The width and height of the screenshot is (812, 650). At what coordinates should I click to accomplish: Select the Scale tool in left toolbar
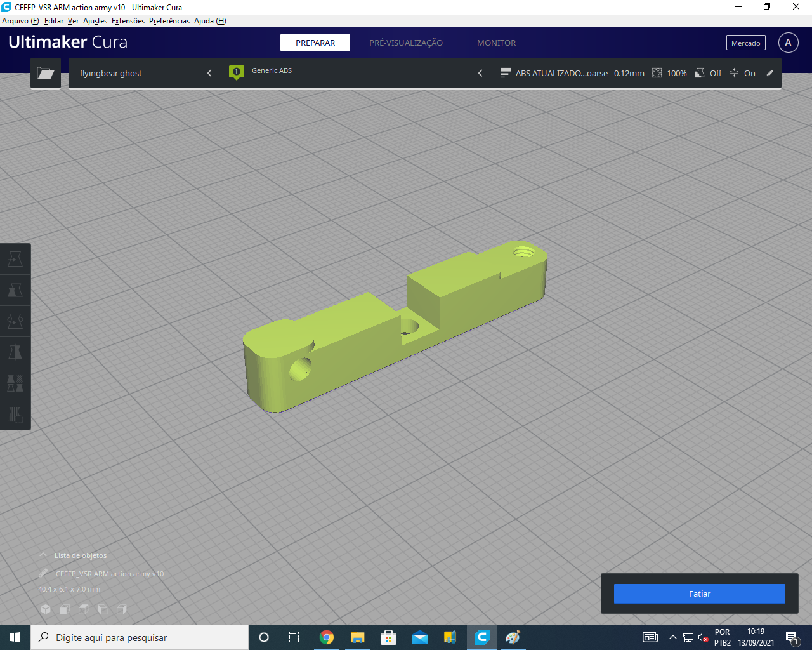click(x=15, y=290)
